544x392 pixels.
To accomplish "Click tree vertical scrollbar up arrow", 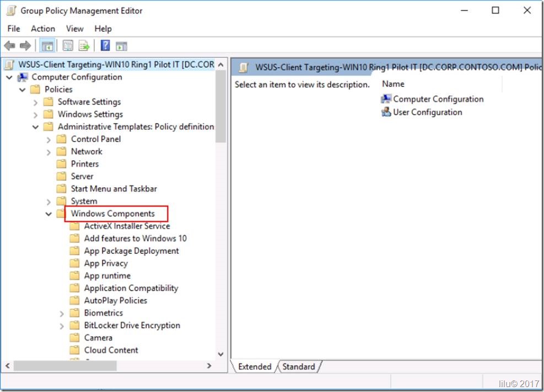I will 220,64.
